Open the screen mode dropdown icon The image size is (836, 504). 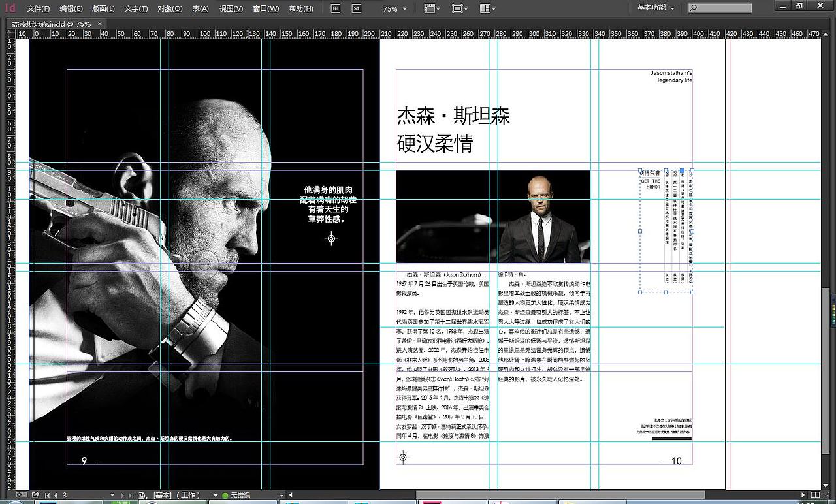click(460, 8)
